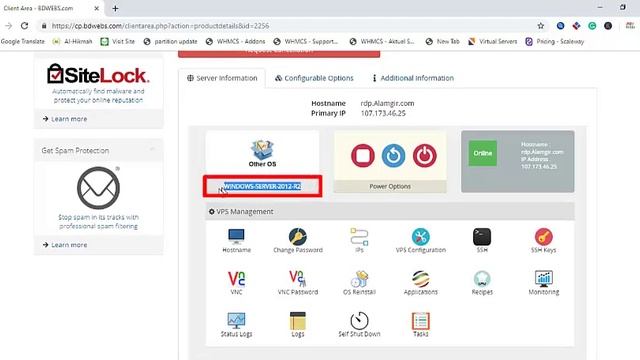Open the VPS Configuration icon
Viewport: 640px width, 360px height.
(x=420, y=236)
